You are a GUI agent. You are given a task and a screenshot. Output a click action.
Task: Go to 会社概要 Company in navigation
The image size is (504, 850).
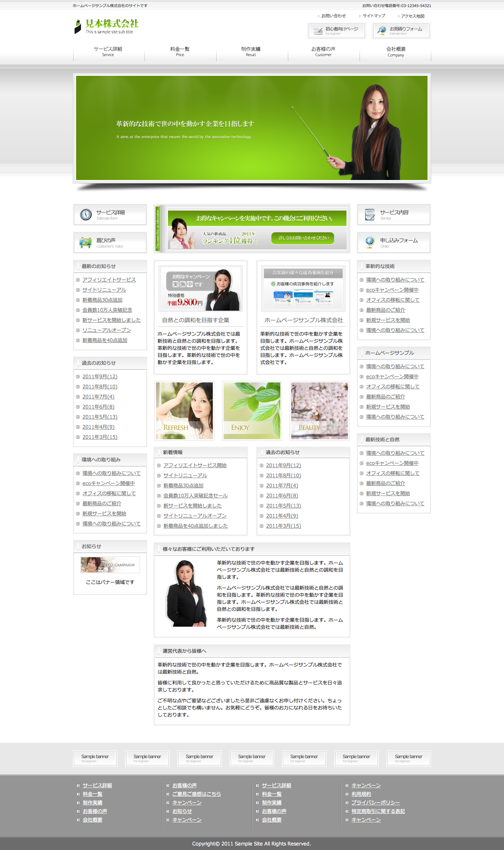coord(395,52)
